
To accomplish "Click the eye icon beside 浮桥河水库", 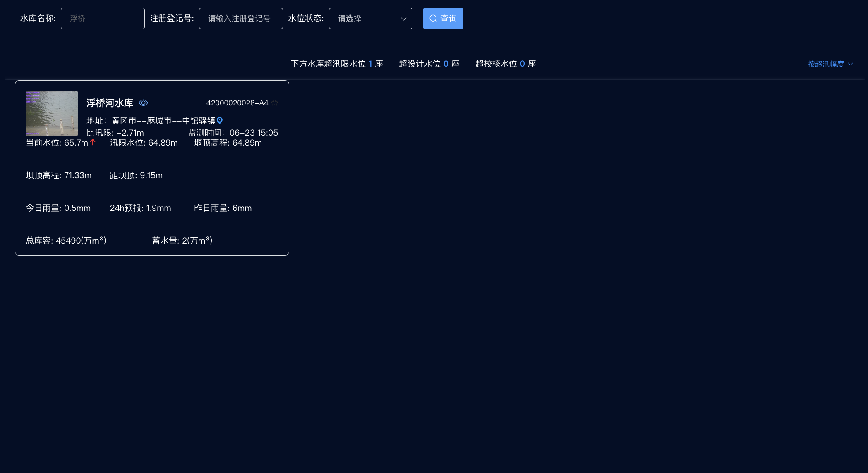I will pyautogui.click(x=143, y=103).
